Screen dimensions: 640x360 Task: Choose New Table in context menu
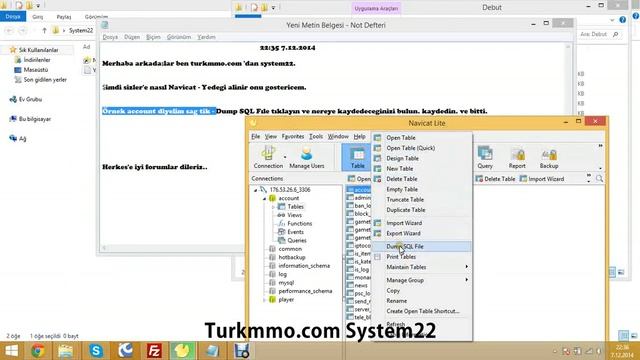[422, 169]
